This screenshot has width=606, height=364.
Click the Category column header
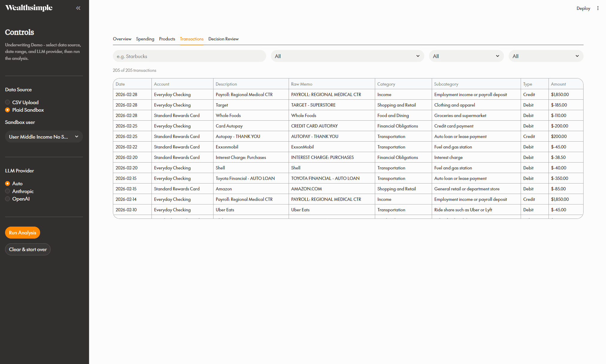(403, 84)
